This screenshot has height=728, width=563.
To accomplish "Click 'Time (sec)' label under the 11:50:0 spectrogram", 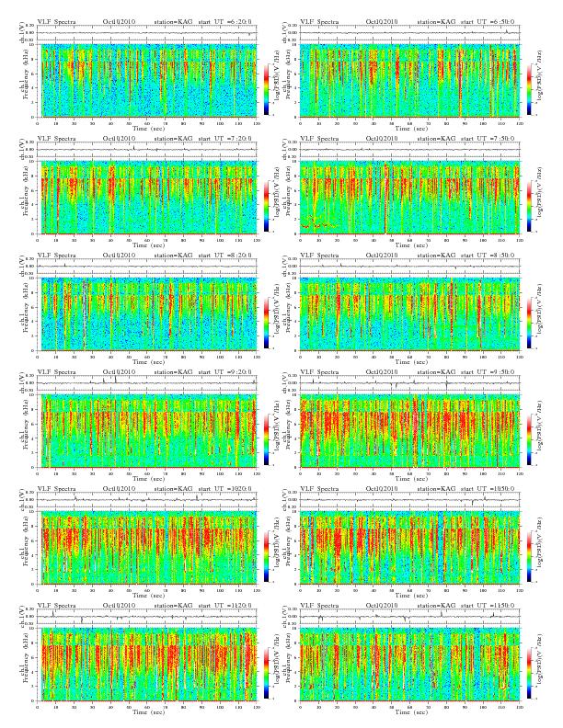I will point(411,712).
